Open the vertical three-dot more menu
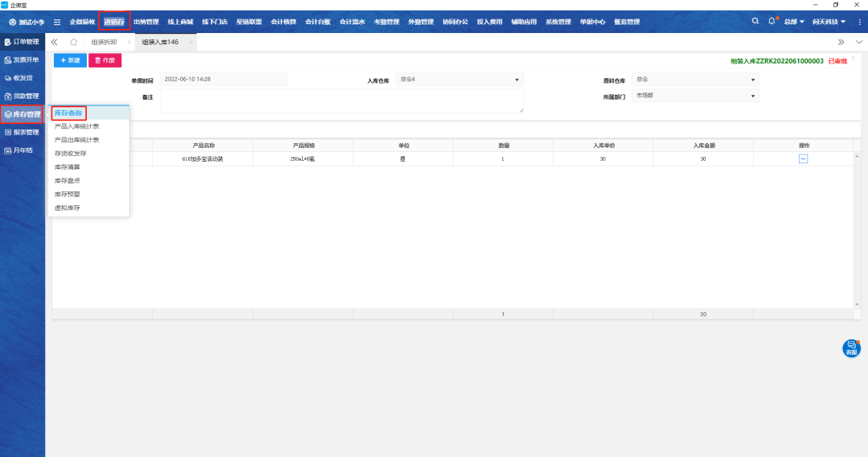This screenshot has width=868, height=457. tap(859, 22)
